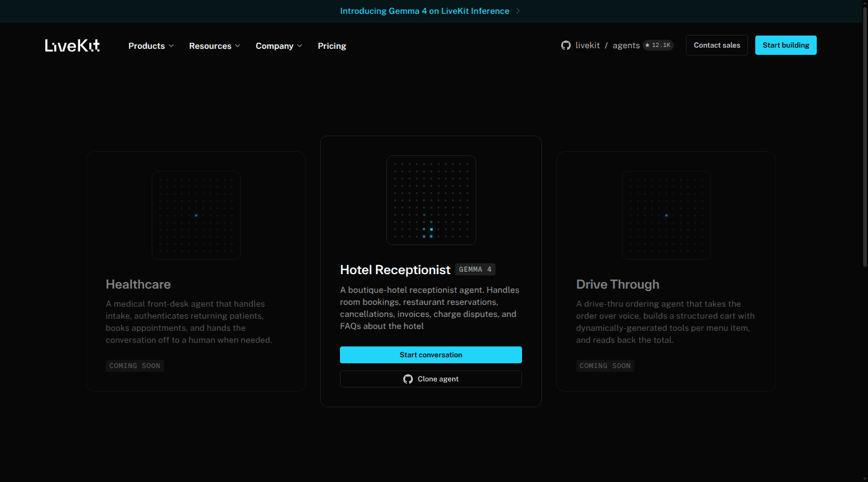Click the Drive Through agent description text
The width and height of the screenshot is (868, 482).
tap(665, 322)
